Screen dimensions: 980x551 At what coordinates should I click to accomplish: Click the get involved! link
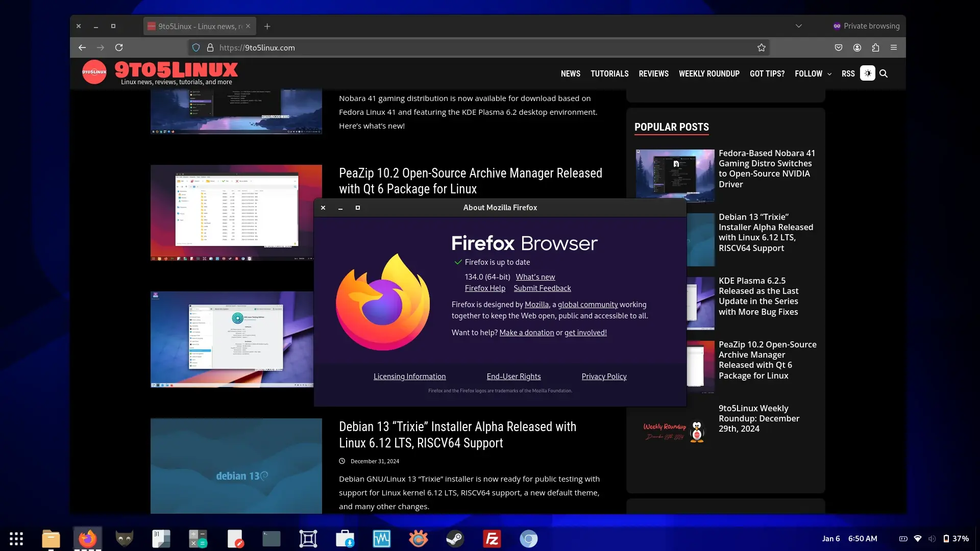click(x=585, y=333)
